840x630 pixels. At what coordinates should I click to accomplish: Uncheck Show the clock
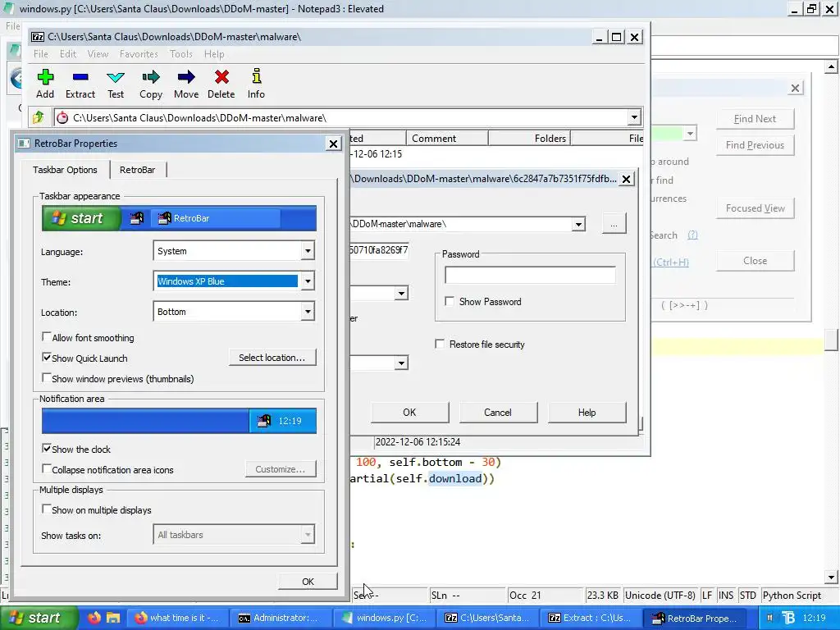click(x=47, y=449)
